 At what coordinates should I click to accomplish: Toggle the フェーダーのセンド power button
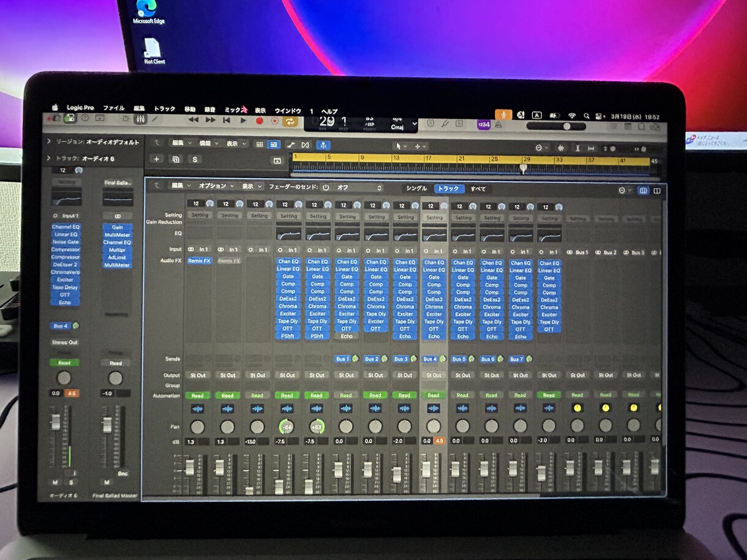pos(326,187)
